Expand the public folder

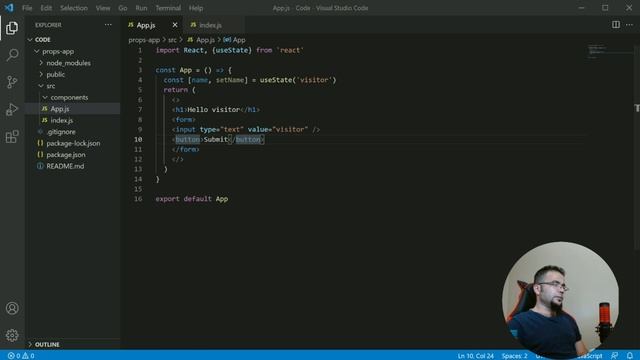click(41, 74)
